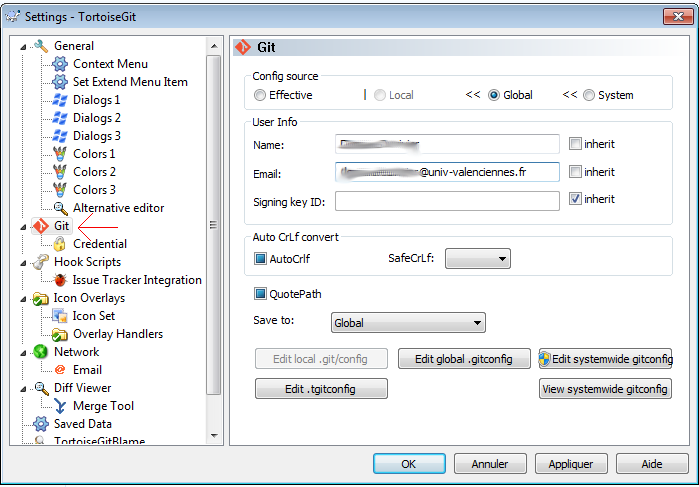This screenshot has height=487, width=699.
Task: Open Context Menu settings page
Action: (x=109, y=64)
